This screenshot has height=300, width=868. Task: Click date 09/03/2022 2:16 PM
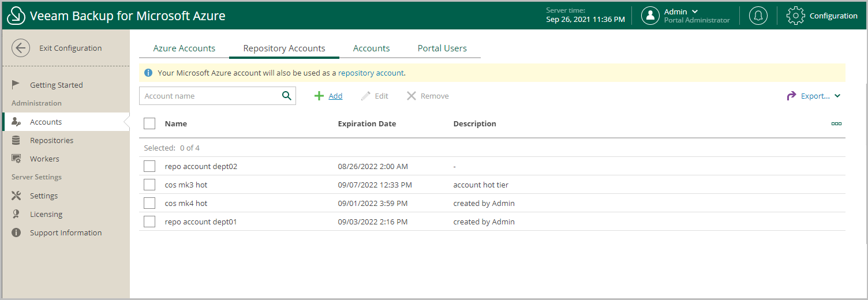373,222
